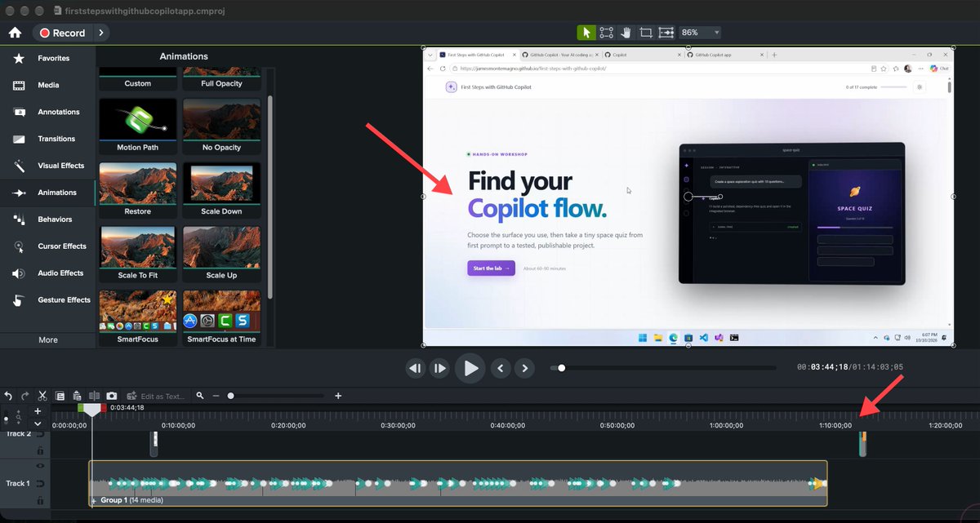Image resolution: width=980 pixels, height=523 pixels.
Task: Toggle magnetic mode on Track 2
Action: point(39,434)
